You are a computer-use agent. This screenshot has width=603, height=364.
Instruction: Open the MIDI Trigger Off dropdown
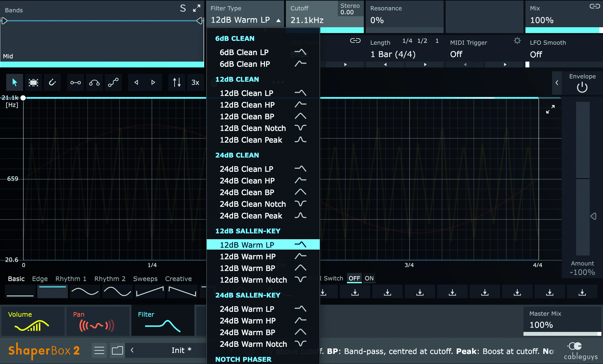coord(456,54)
